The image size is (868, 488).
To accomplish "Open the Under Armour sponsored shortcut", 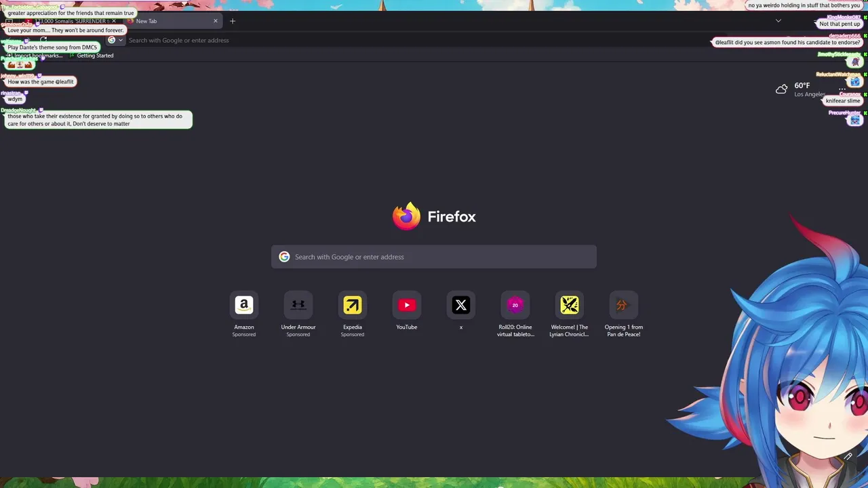I will (298, 305).
